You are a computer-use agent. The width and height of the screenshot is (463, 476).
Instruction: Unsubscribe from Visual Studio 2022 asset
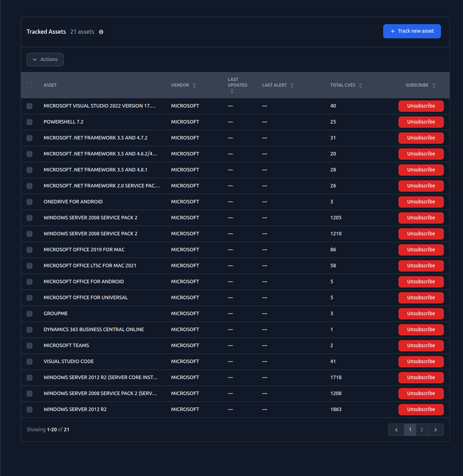point(421,106)
